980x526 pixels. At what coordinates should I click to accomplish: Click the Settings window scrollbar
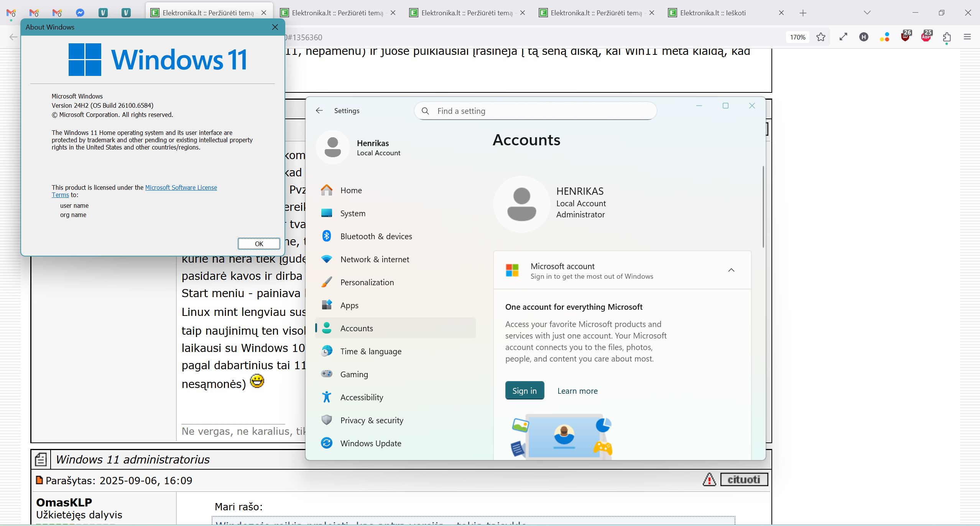[763, 207]
